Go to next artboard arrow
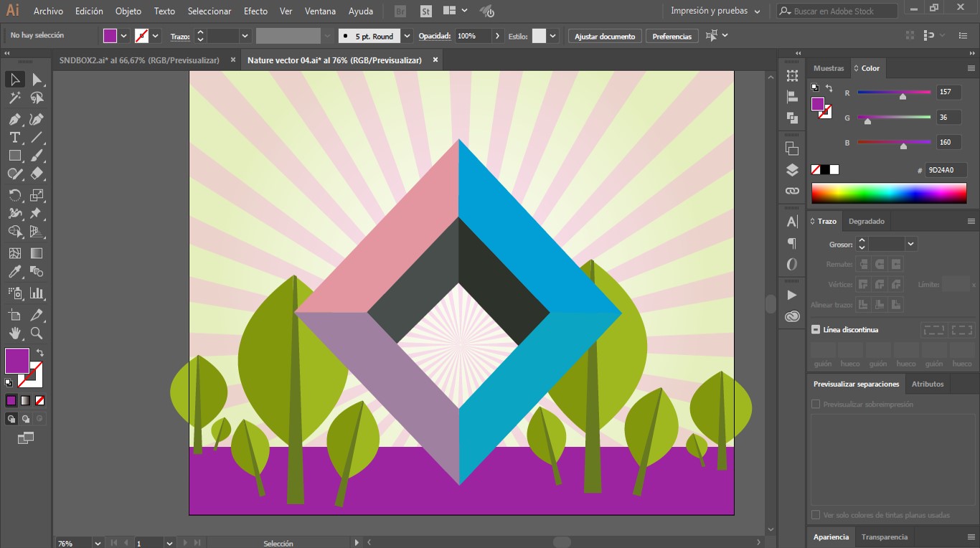Screen dimensions: 980x548 coord(185,543)
